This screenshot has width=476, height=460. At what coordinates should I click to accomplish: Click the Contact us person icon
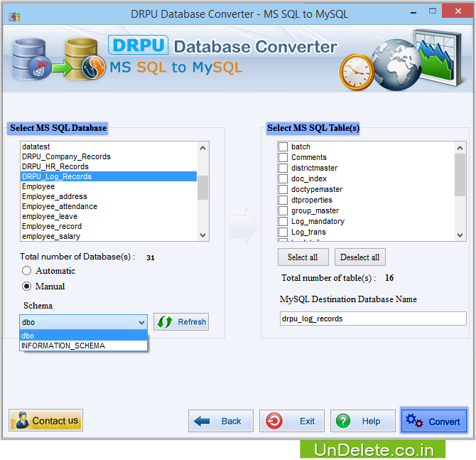[x=22, y=420]
